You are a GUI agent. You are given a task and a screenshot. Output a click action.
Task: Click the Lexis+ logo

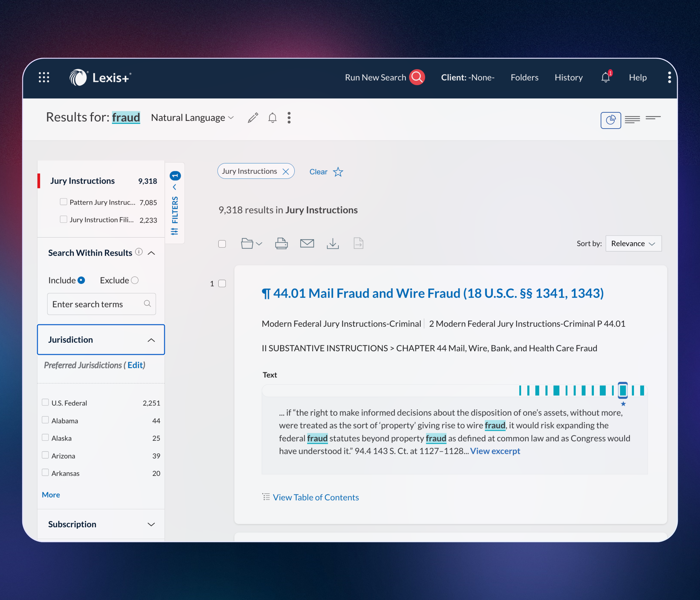[100, 77]
